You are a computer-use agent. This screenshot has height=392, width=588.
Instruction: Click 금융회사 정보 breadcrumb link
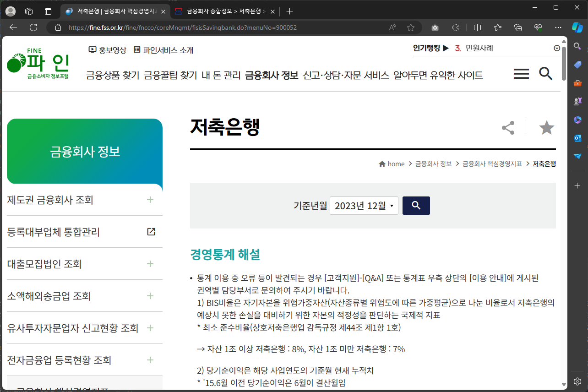point(433,163)
